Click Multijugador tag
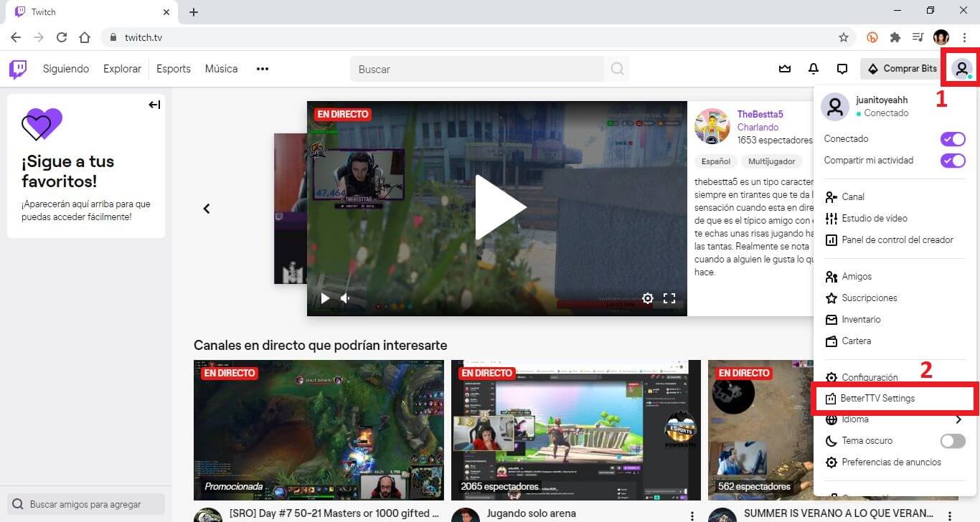Image resolution: width=980 pixels, height=522 pixels. coord(773,161)
